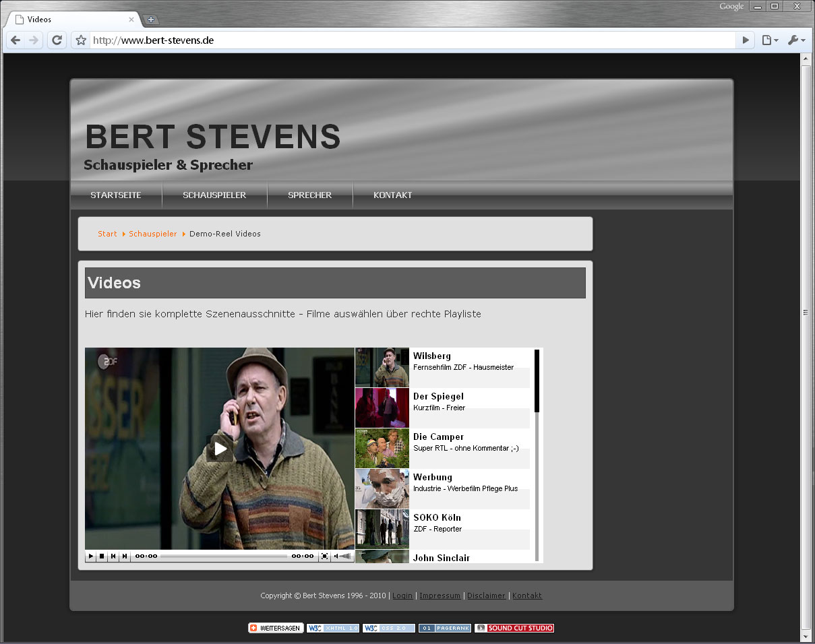Open the wrench tools menu

[795, 40]
